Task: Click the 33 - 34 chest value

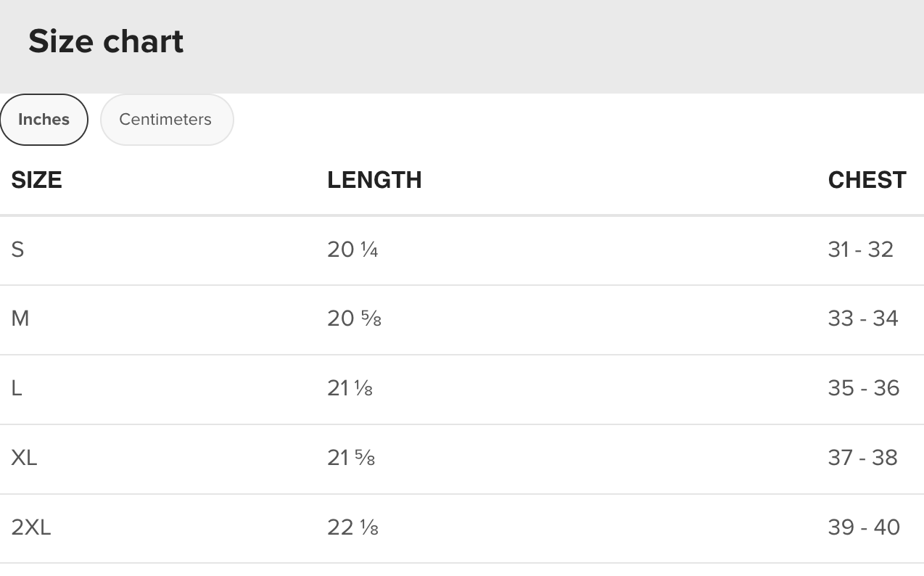Action: point(863,318)
